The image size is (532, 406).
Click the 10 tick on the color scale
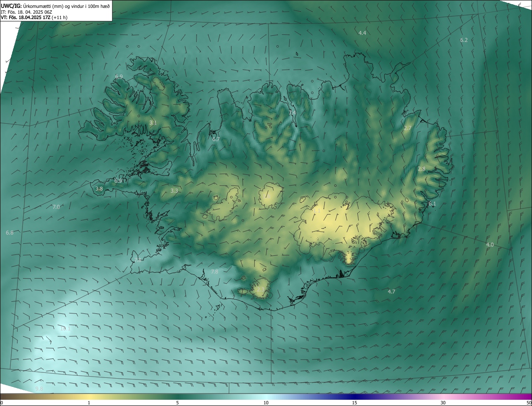click(x=266, y=403)
